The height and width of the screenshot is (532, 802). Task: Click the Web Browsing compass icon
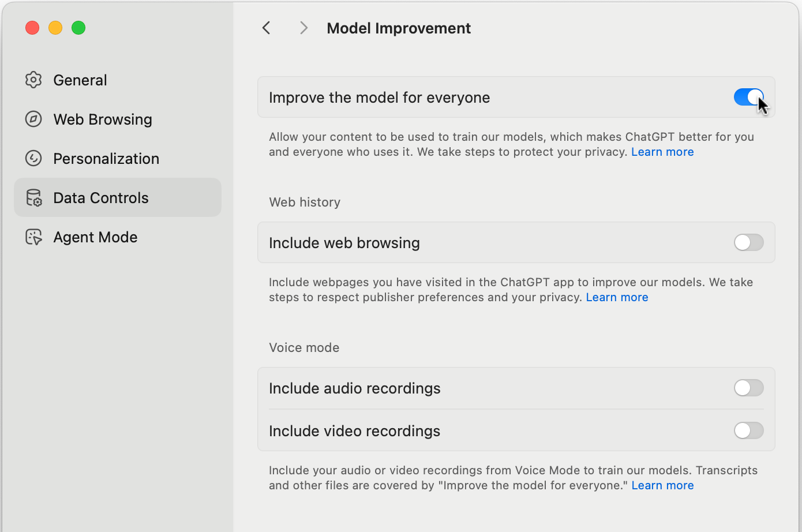point(33,119)
